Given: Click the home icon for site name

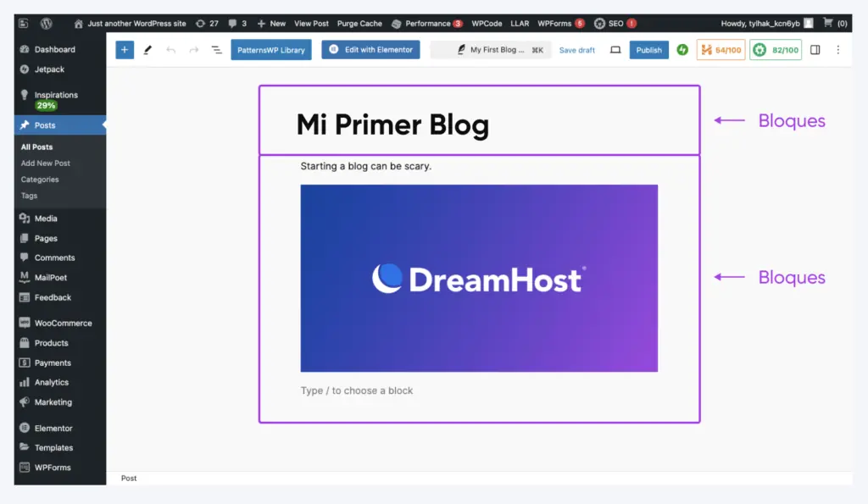Looking at the screenshot, I should [78, 23].
